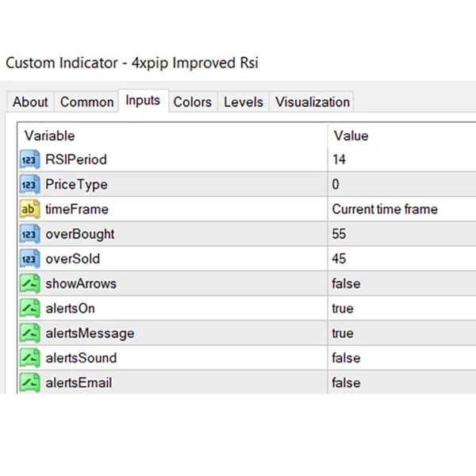The height and width of the screenshot is (476, 476).
Task: Click the boolean icon beside alertsOn
Action: point(29,309)
